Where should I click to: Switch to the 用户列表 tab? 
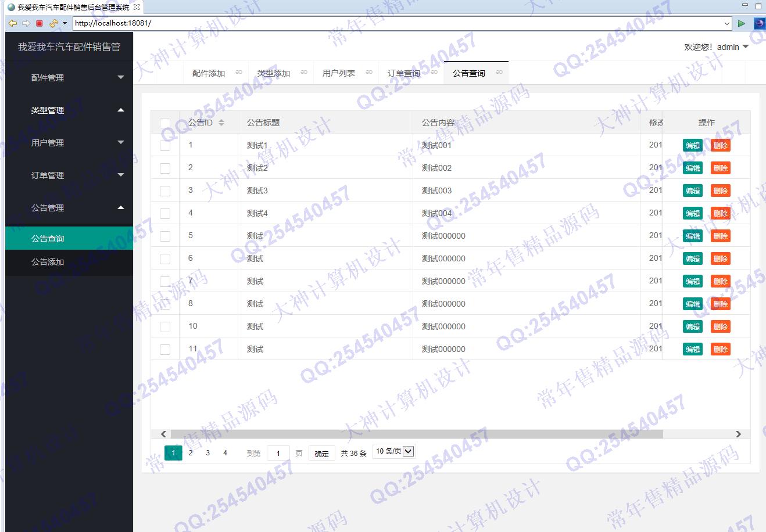(339, 73)
